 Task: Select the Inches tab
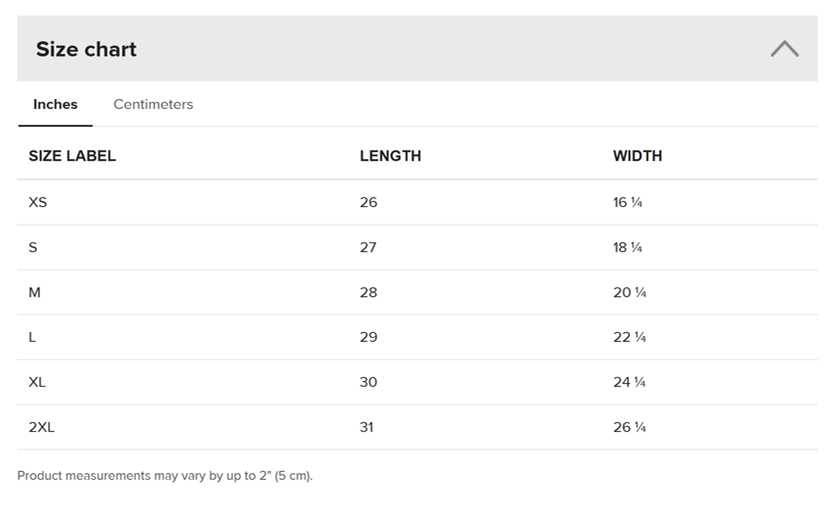tap(55, 104)
